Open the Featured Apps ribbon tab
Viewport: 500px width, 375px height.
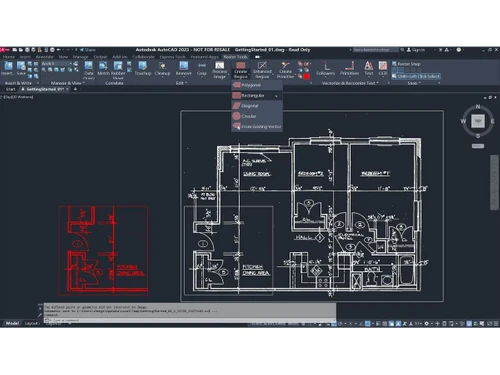click(205, 57)
